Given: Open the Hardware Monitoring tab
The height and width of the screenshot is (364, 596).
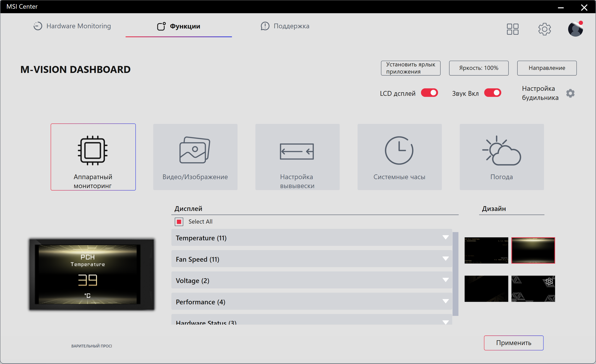Looking at the screenshot, I should coord(72,26).
